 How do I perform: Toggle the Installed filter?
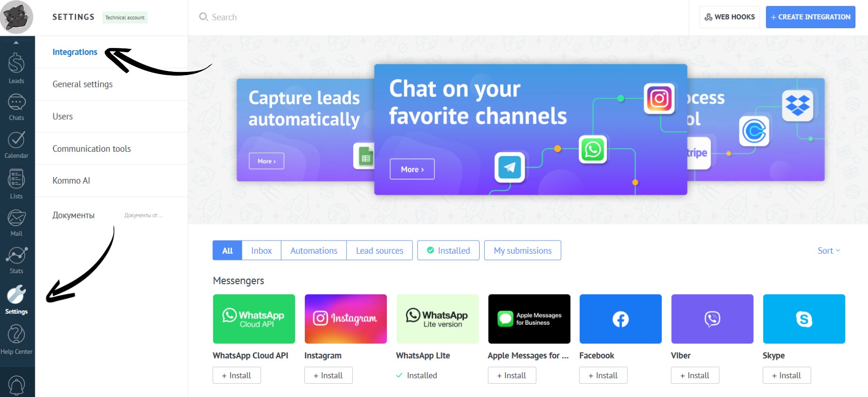[448, 250]
